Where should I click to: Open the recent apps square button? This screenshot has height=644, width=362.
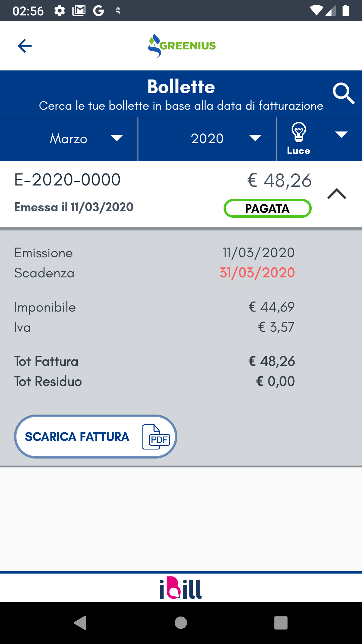(281, 623)
